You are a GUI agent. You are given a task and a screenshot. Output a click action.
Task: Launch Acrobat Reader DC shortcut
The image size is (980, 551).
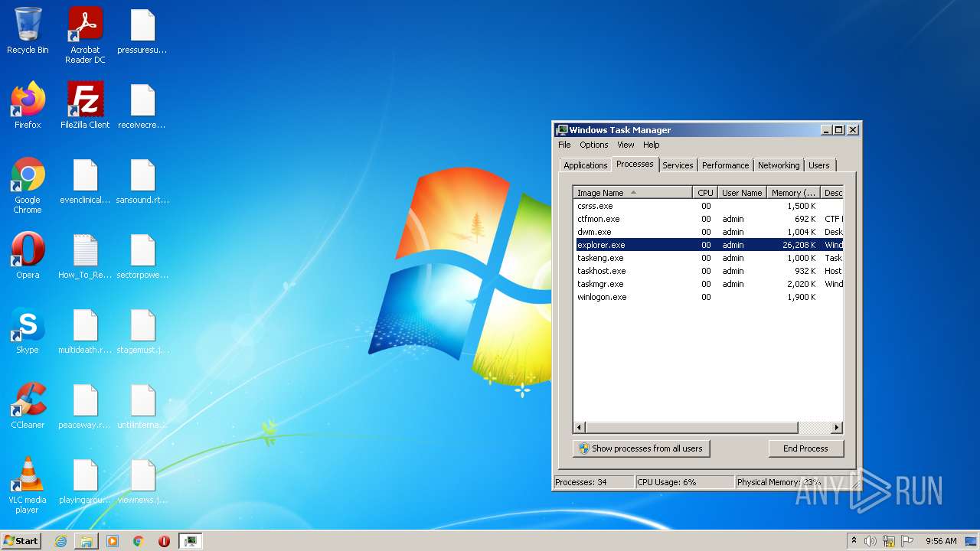[85, 35]
